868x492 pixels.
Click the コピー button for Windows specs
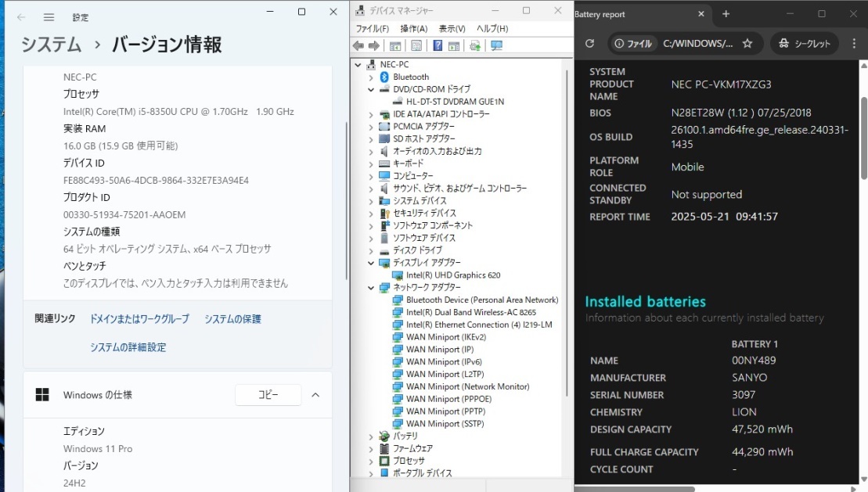click(268, 394)
